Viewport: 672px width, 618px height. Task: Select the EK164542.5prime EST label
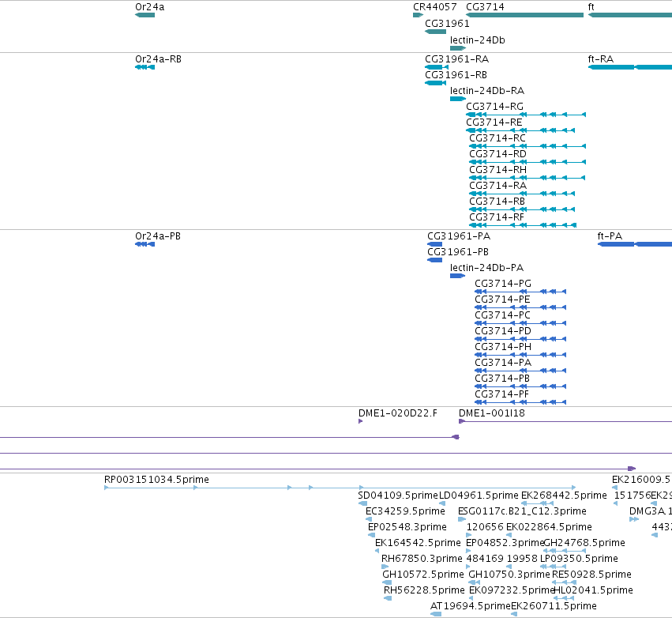(418, 544)
